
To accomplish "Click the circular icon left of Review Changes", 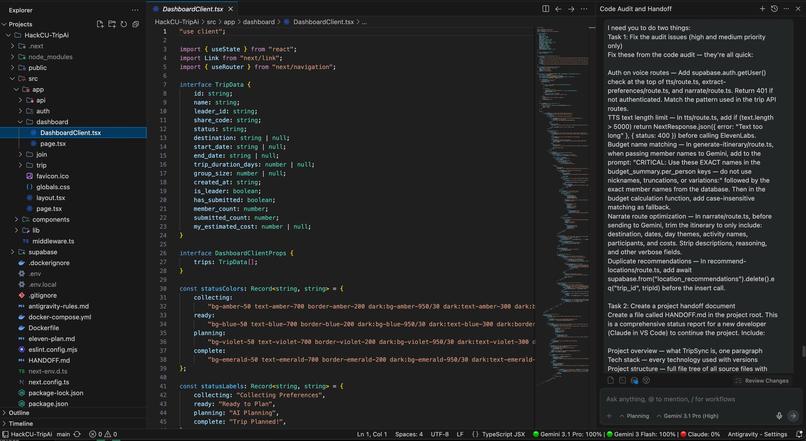I will tap(647, 381).
